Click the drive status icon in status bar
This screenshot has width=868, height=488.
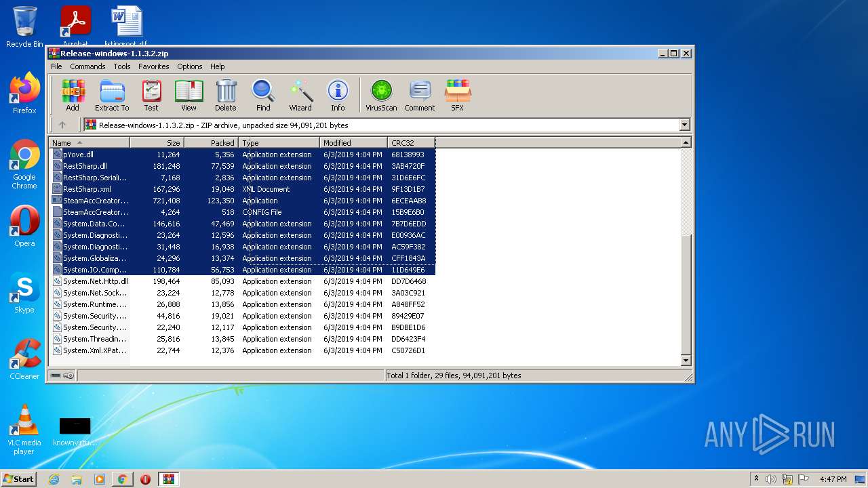pos(56,375)
